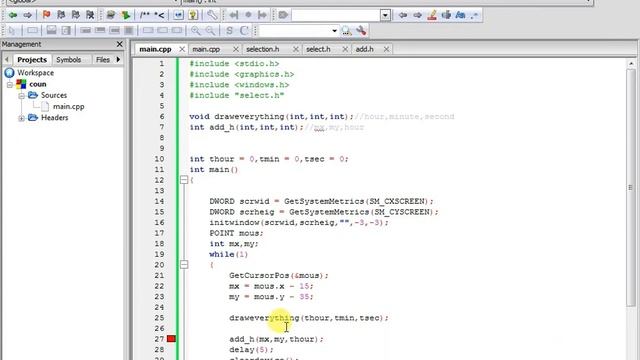This screenshot has width=640, height=360.
Task: Switch to the Projects tab
Action: coord(32,60)
